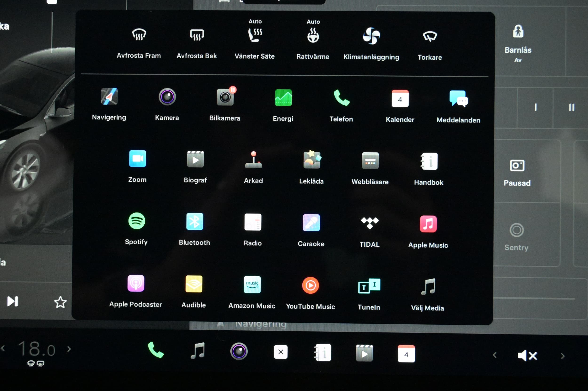Open the Kamera app

167,104
